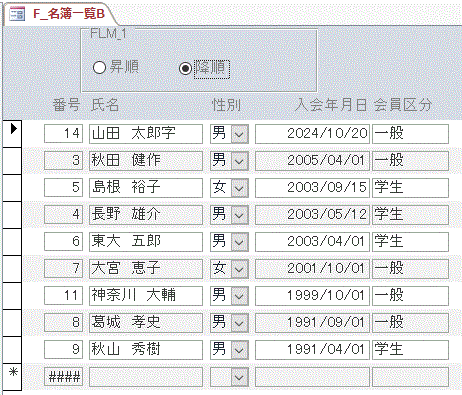Click the empty 氏名 field in new record row
This screenshot has height=395, width=462.
pyautogui.click(x=146, y=377)
